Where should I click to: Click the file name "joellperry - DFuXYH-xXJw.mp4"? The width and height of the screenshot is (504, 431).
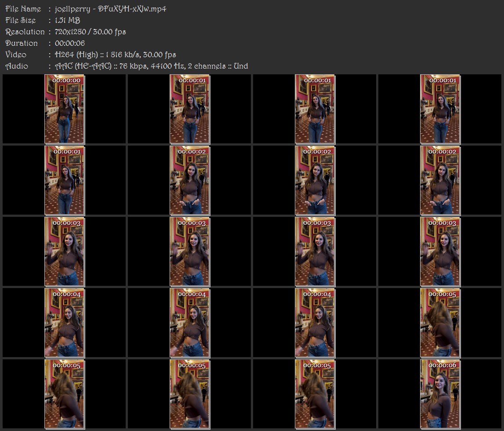point(111,9)
